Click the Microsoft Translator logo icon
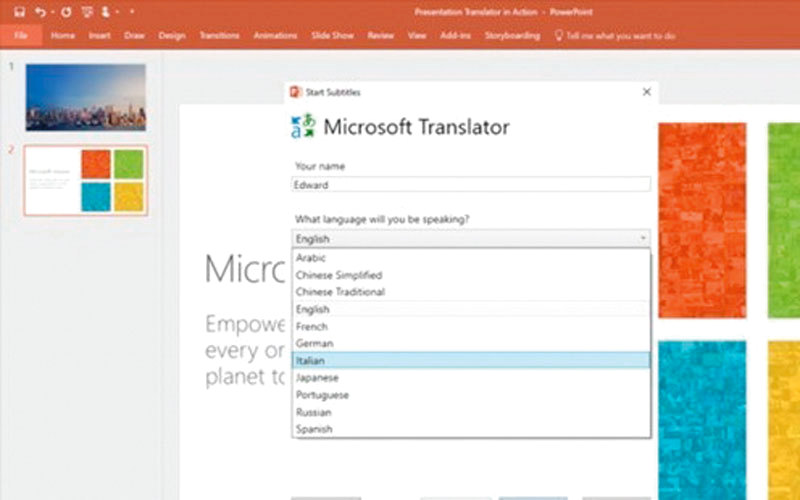 pyautogui.click(x=302, y=126)
